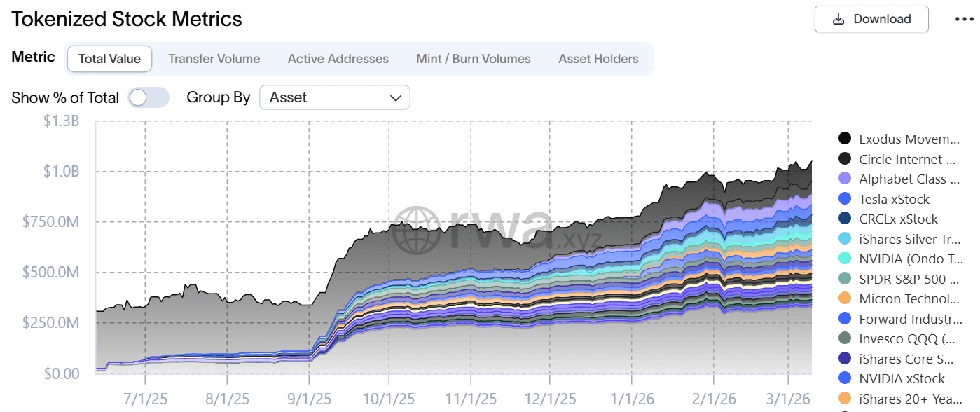Click the Circle Internet legend swatch
Viewport: 980px width, 412px height.
845,159
